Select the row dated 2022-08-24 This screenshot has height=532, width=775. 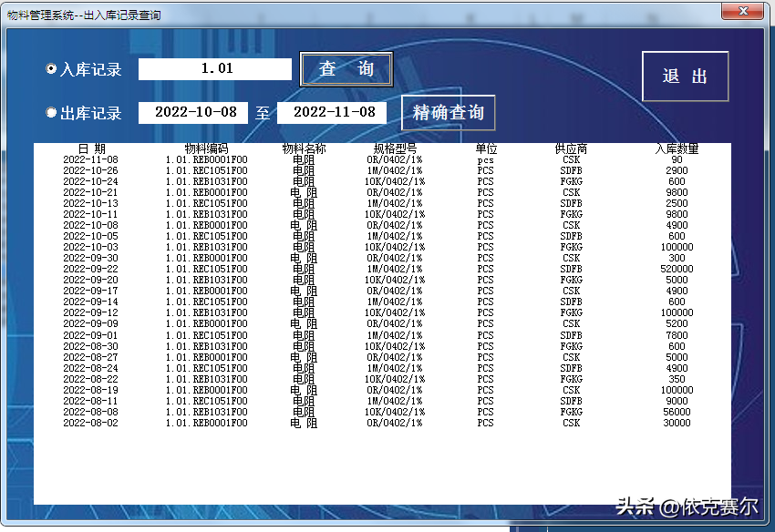pos(383,368)
